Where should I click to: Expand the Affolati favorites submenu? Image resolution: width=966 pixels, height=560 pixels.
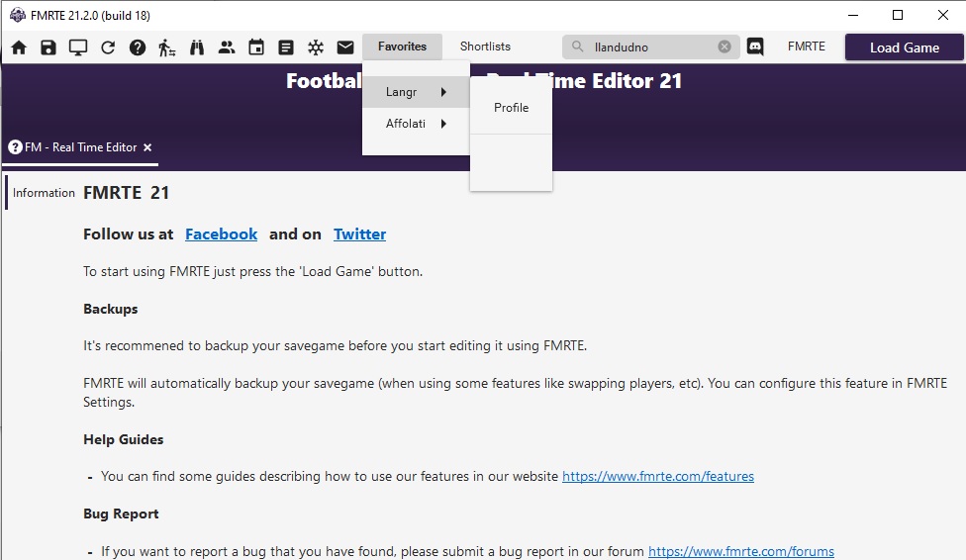click(x=416, y=124)
